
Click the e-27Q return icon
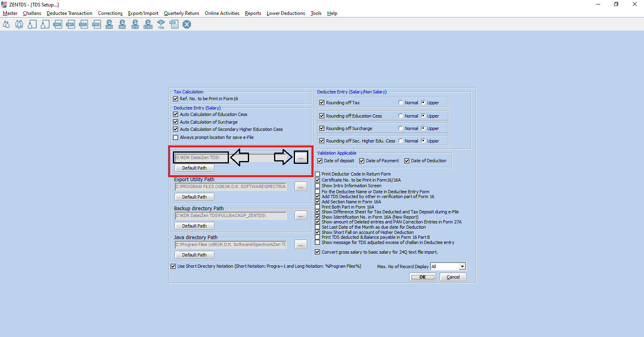(x=135, y=25)
